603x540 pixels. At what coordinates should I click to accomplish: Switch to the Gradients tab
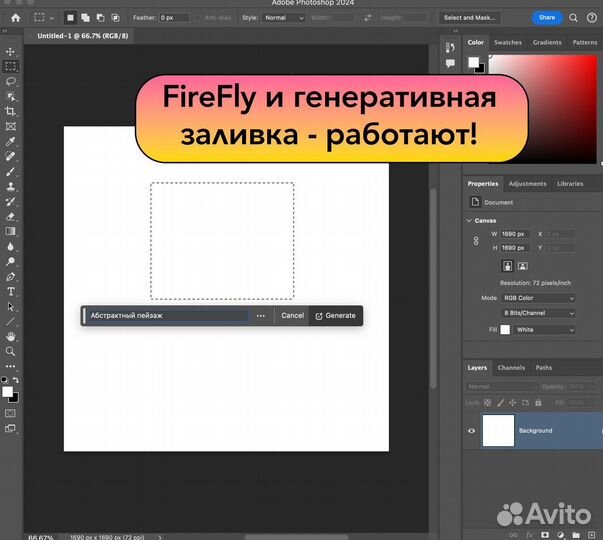547,42
